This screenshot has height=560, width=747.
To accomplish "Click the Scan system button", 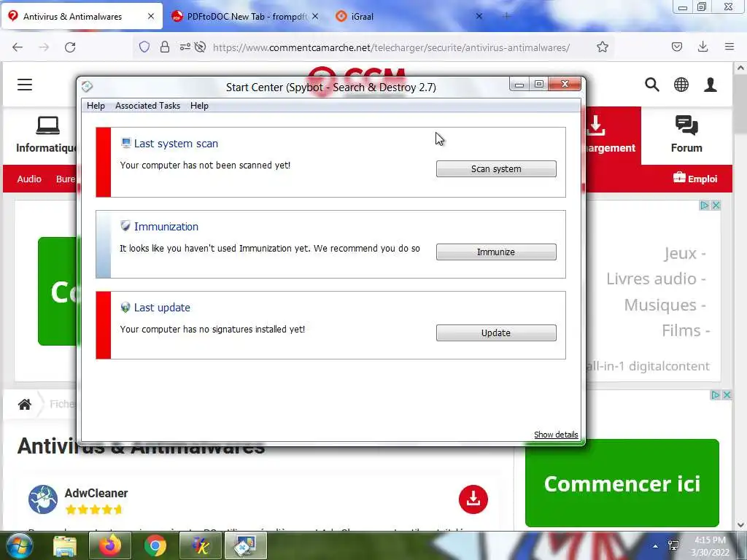I will [x=496, y=168].
